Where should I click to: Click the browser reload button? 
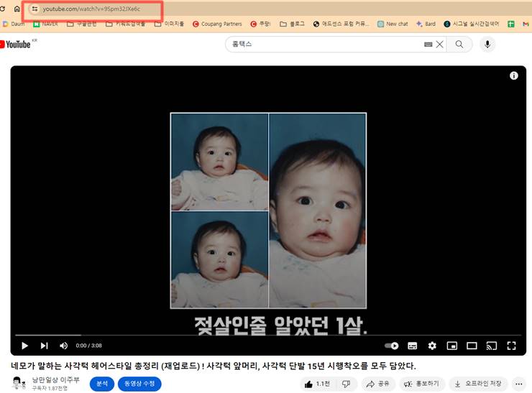tap(2, 9)
